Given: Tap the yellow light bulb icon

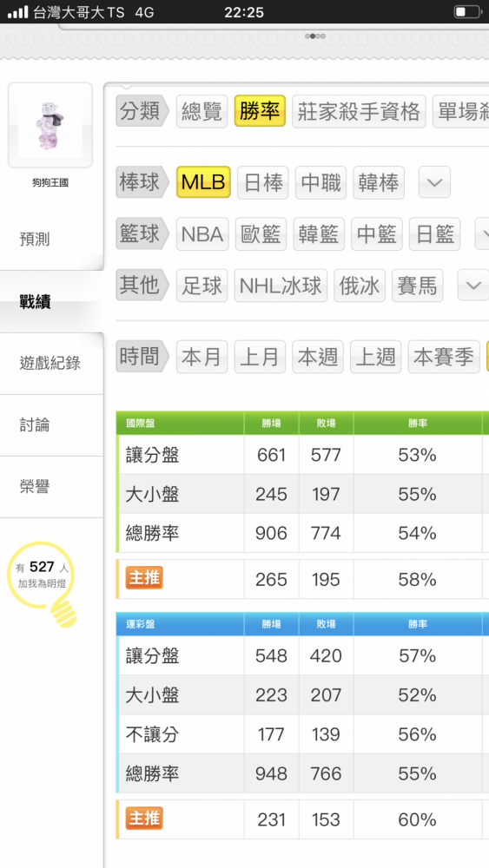Looking at the screenshot, I should point(42,584).
